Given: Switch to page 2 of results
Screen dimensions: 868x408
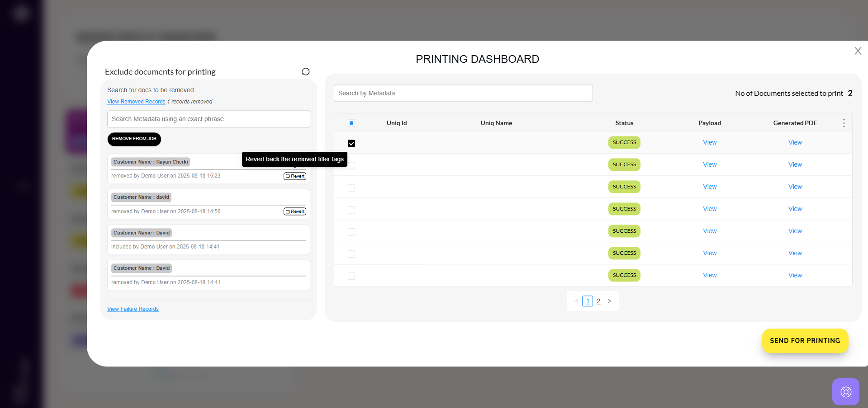Looking at the screenshot, I should coord(598,301).
